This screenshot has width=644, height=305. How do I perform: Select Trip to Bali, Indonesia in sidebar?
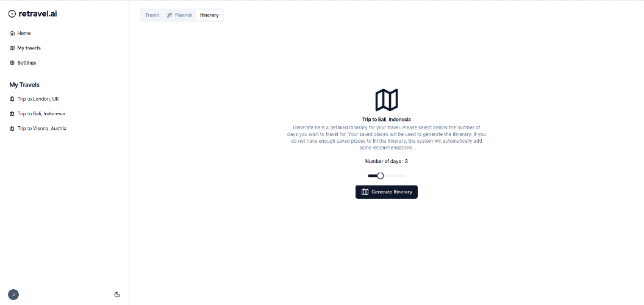(x=37, y=114)
